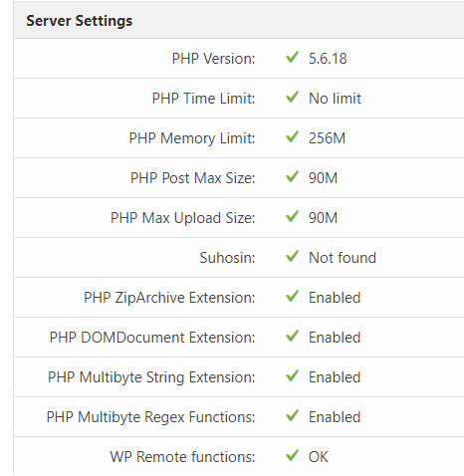Image resolution: width=464 pixels, height=476 pixels.
Task: Click the OK status text
Action: pos(319,457)
